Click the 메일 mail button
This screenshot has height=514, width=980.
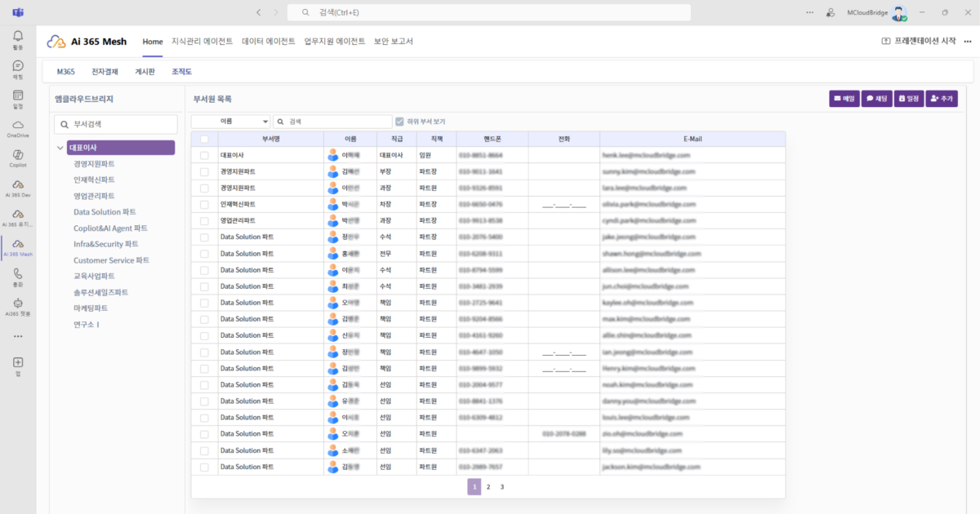tap(844, 99)
